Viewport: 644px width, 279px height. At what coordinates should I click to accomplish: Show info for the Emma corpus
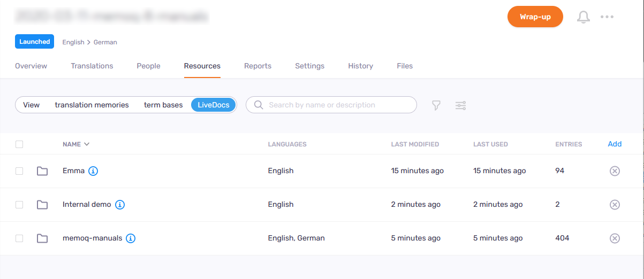click(93, 171)
